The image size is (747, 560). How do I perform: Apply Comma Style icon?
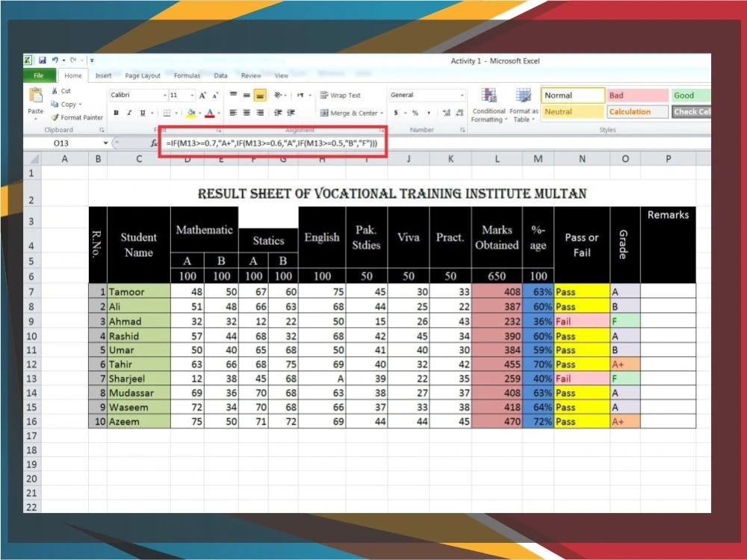coord(429,113)
